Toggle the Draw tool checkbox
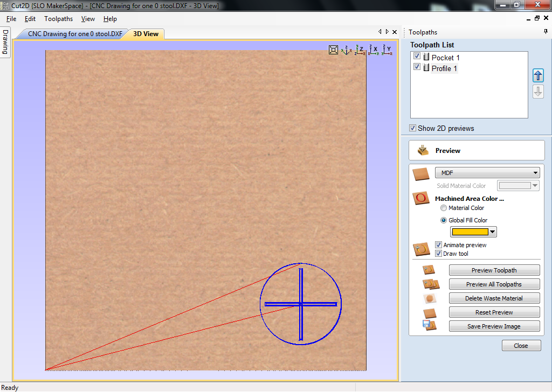Screen dimensions: 552x392 pos(439,254)
